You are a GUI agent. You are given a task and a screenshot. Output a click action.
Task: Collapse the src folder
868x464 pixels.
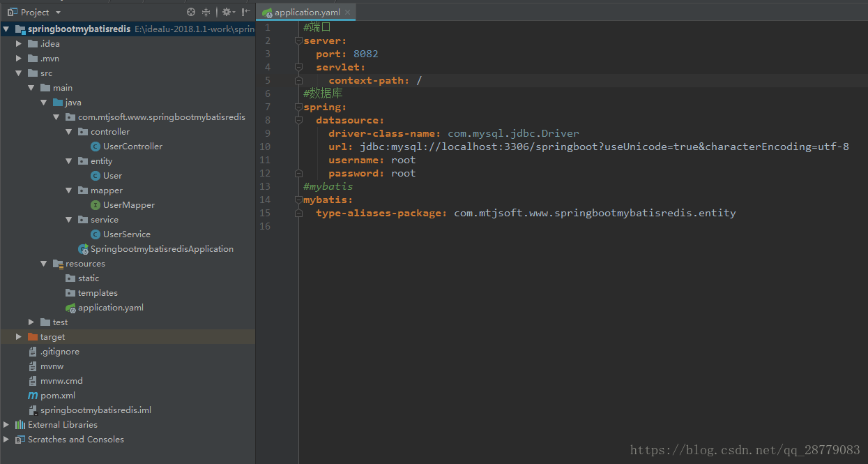(x=19, y=73)
